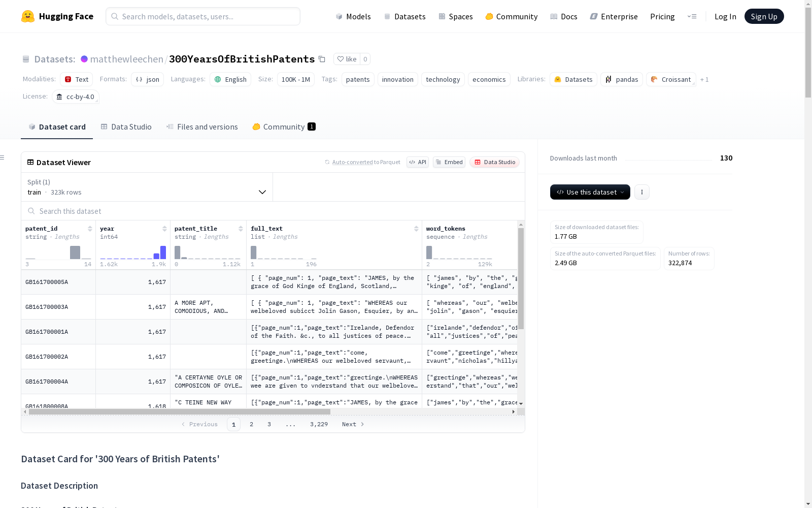This screenshot has width=812, height=508.
Task: Open the cc-by-4.0 license tag
Action: coord(75,97)
